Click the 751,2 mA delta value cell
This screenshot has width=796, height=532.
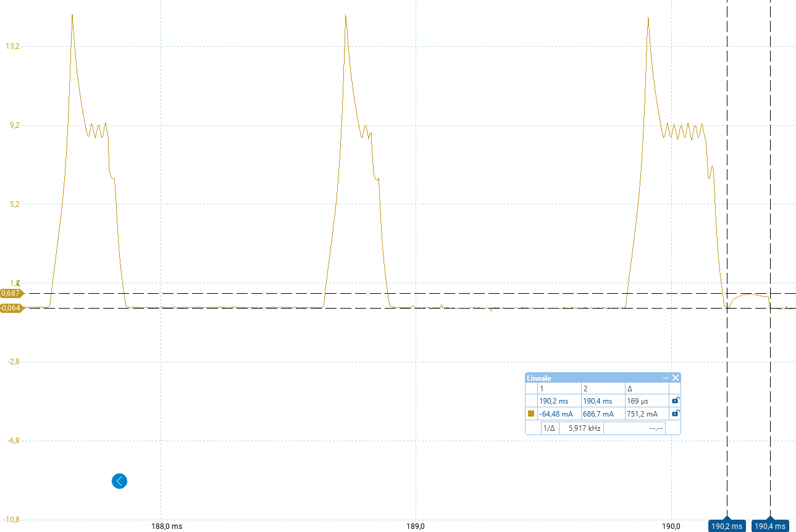click(642, 414)
